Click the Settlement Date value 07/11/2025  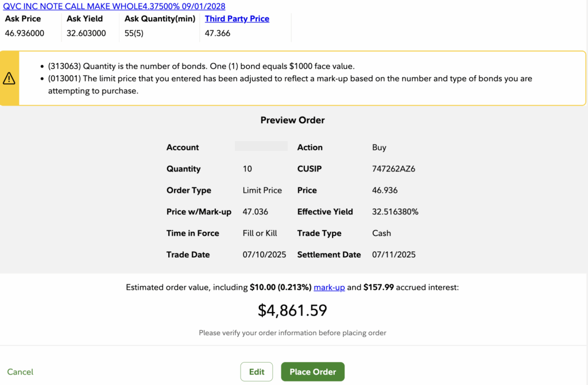[x=394, y=255]
